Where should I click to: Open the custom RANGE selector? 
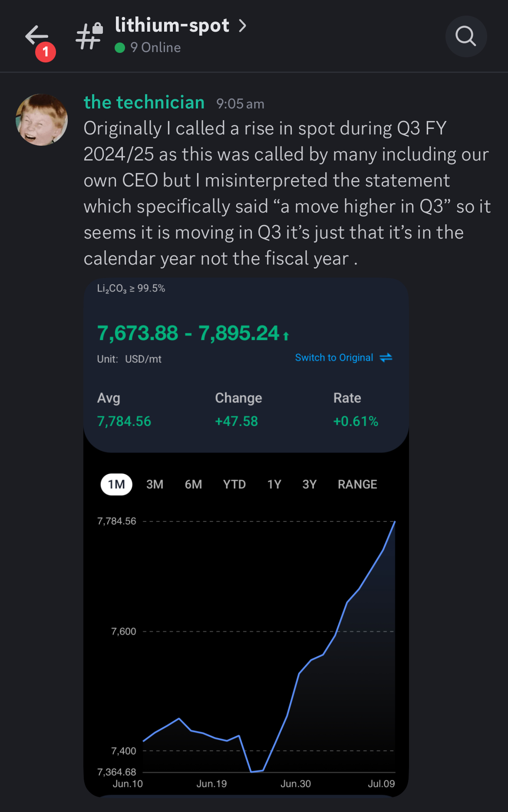357,484
